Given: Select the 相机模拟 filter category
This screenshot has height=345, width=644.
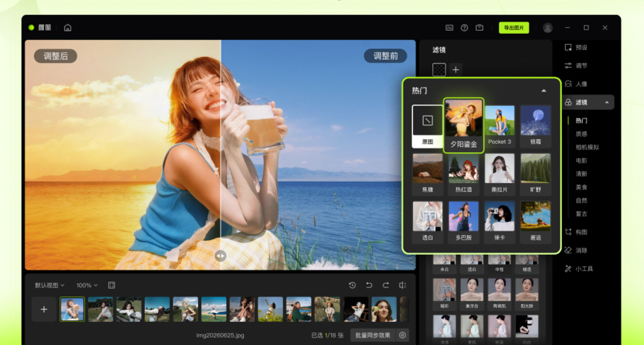Looking at the screenshot, I should pos(587,147).
